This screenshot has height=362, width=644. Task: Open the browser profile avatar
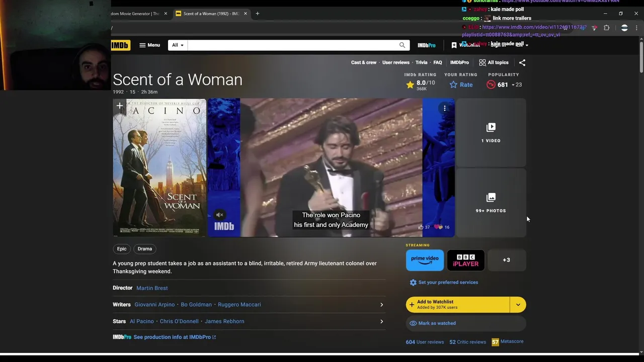[624, 28]
